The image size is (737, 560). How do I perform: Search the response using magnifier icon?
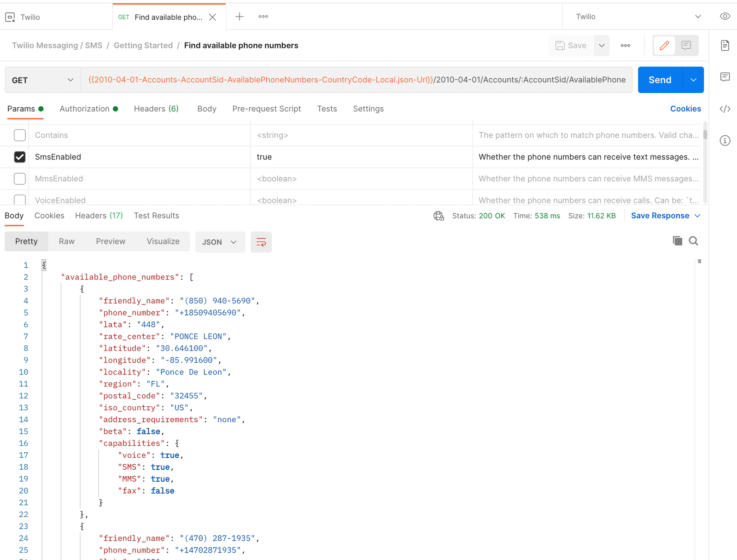(x=693, y=241)
